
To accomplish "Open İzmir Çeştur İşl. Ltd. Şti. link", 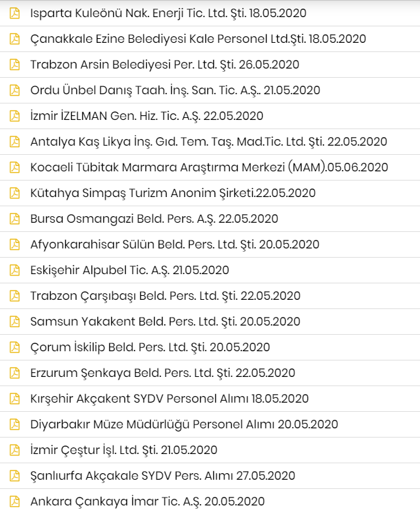I will point(124,450).
